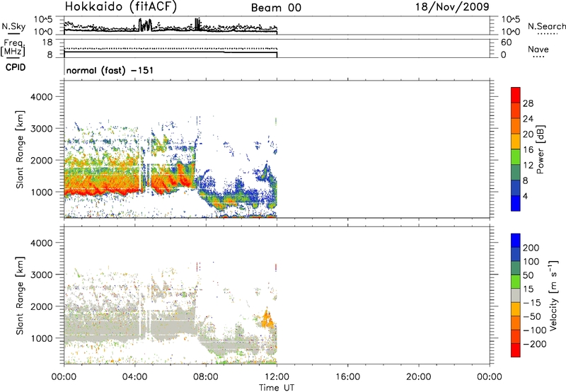Click the 'Beam 00' label
The height and width of the screenshot is (392, 566).
[276, 8]
